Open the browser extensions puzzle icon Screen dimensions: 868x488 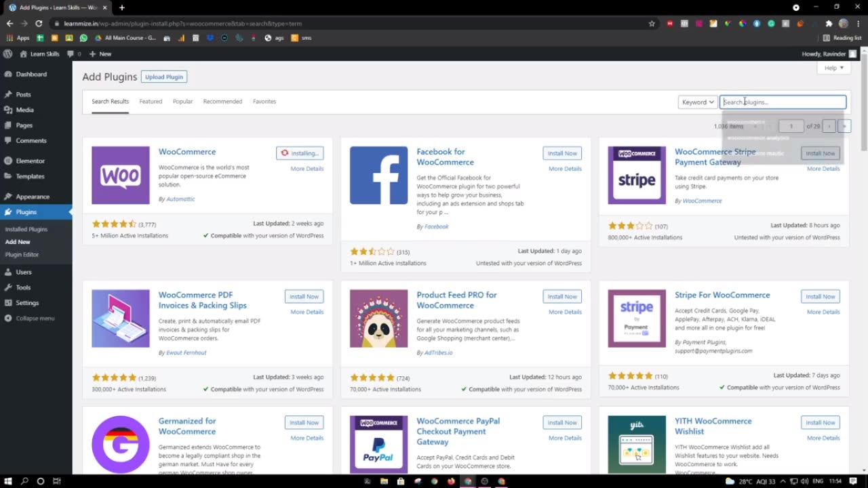pyautogui.click(x=828, y=23)
